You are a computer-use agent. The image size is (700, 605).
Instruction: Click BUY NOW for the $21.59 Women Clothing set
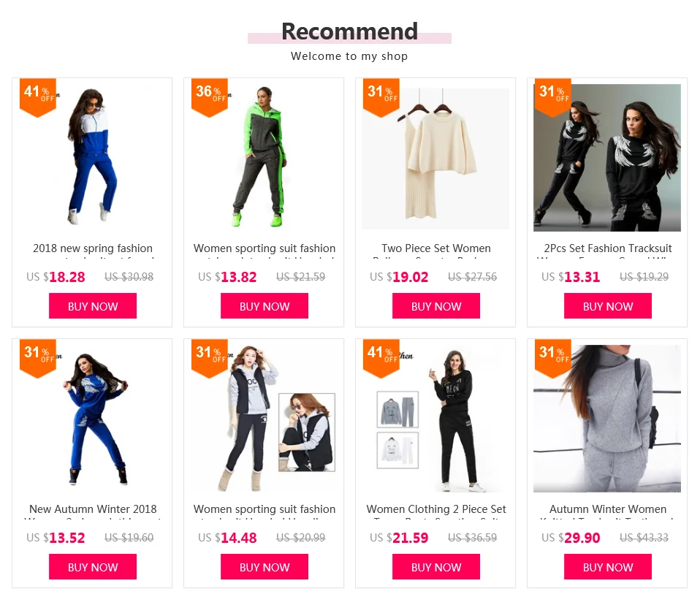point(436,566)
